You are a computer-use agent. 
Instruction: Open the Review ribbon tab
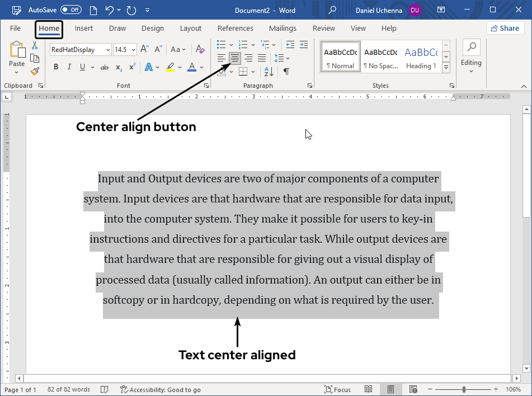tap(323, 28)
